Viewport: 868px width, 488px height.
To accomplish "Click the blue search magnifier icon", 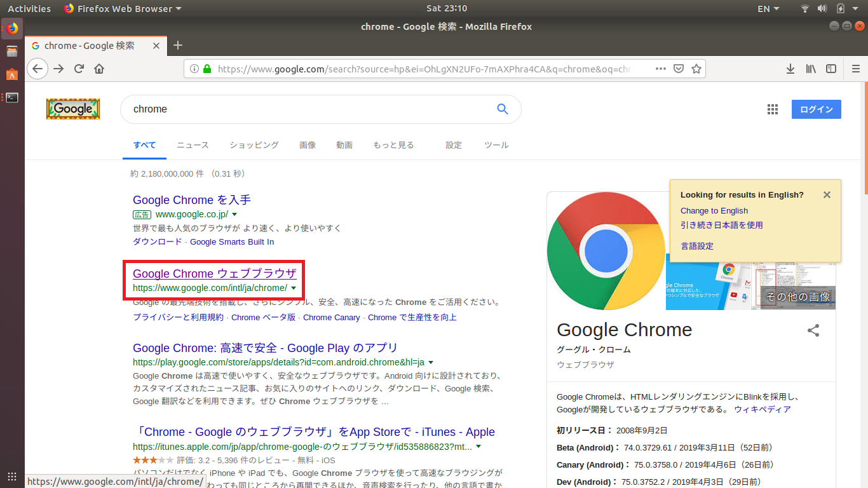I will [503, 109].
